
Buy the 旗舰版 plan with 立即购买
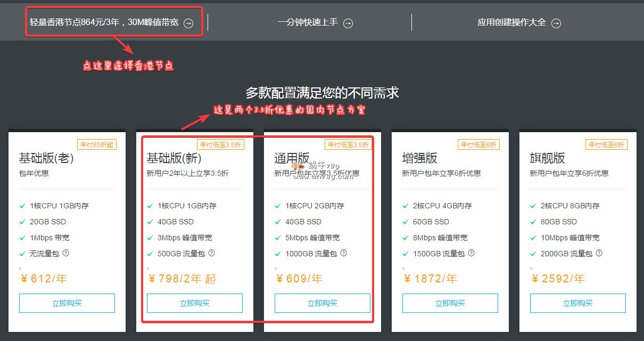click(578, 303)
